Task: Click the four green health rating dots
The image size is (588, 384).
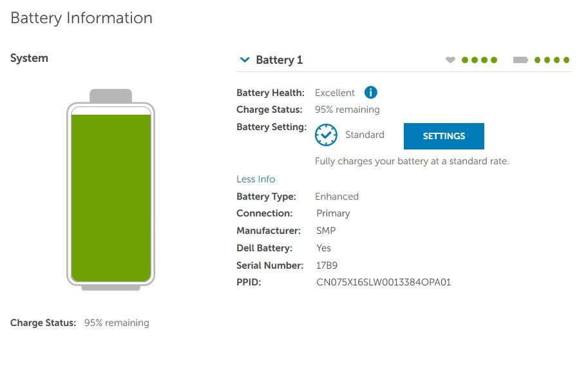Action: (479, 60)
